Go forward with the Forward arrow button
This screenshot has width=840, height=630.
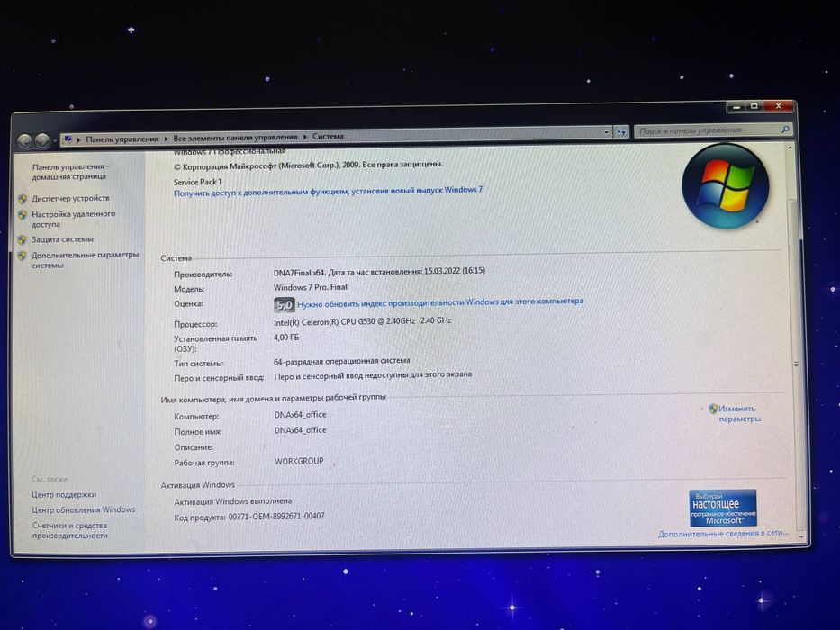(x=42, y=141)
